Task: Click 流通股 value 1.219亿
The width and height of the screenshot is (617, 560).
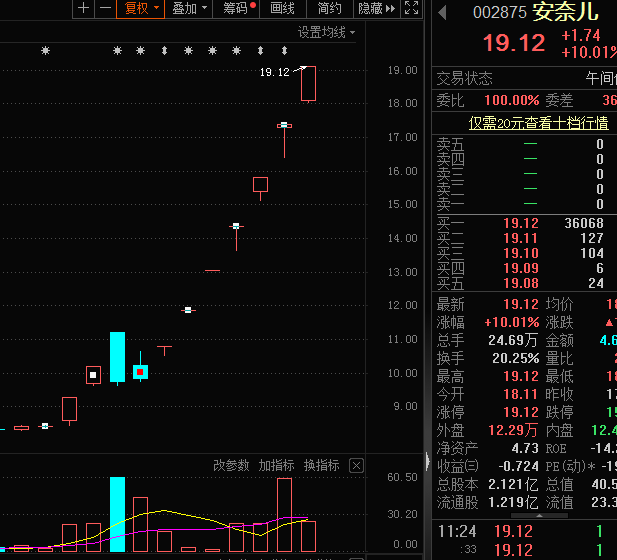Action: 513,502
